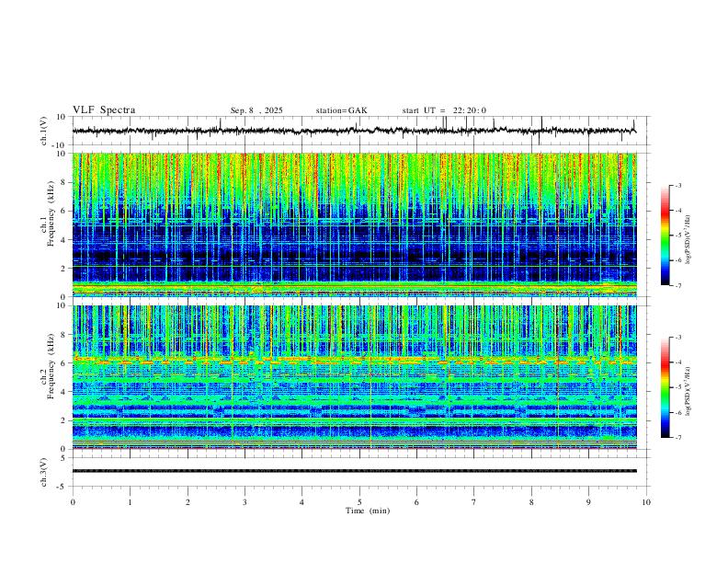Screen dimensions: 728x563
Task: Click the upper color bar's log(PSD) label
Action: (688, 240)
